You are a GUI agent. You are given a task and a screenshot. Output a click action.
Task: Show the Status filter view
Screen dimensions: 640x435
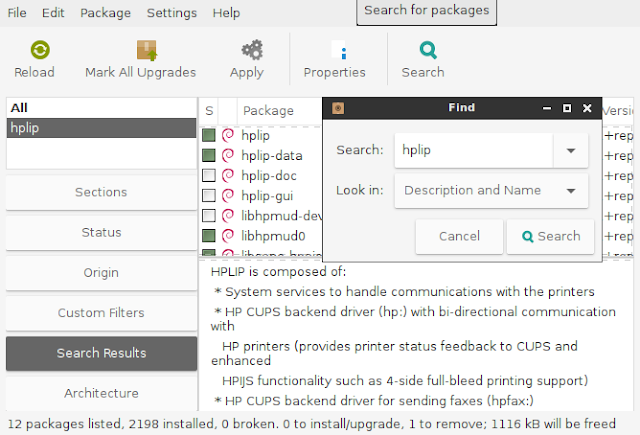tap(101, 233)
